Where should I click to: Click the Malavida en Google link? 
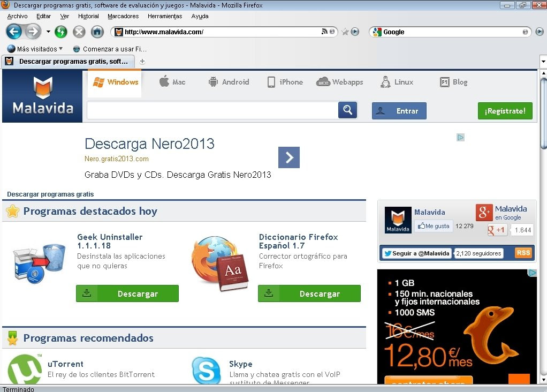pyautogui.click(x=511, y=213)
